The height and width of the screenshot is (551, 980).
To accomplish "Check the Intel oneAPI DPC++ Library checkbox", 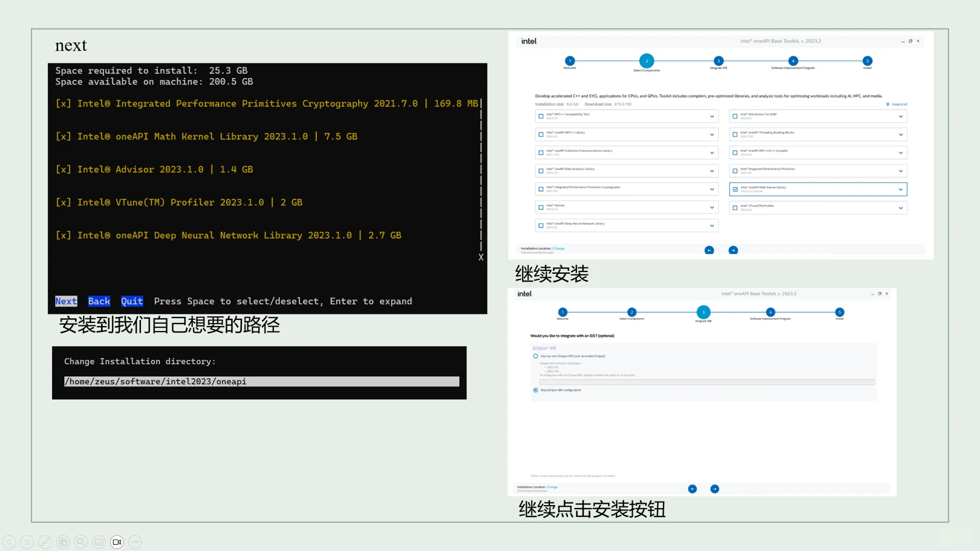I will [x=541, y=134].
